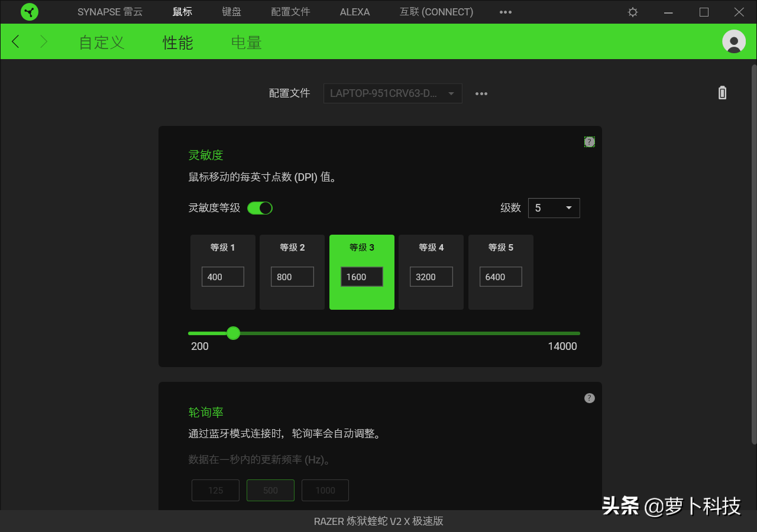
Task: Open the top navigation more-options ellipsis
Action: tap(506, 12)
